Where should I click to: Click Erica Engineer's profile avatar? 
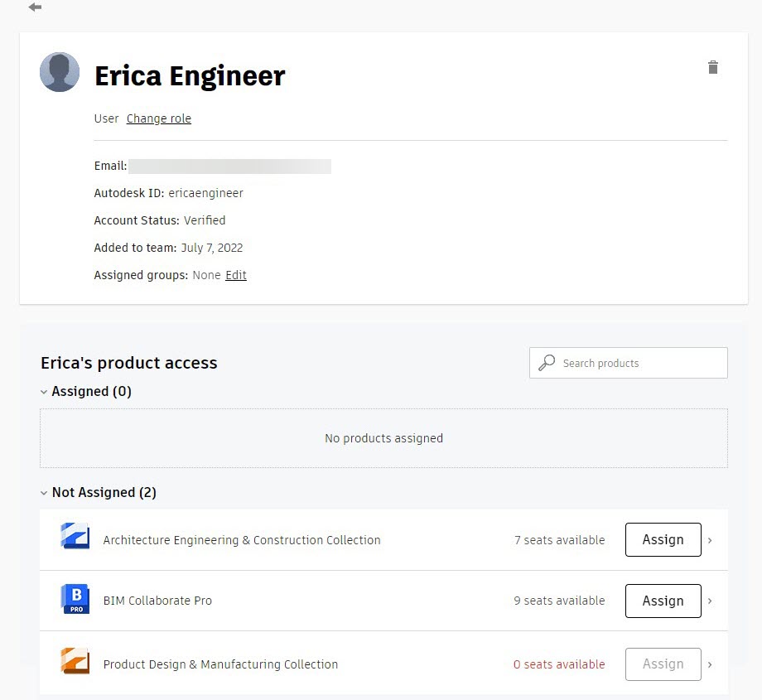[x=60, y=72]
